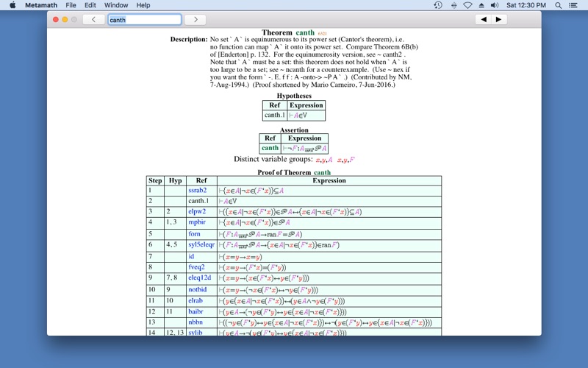588x368 pixels.
Task: Close the Metamath window with red button
Action: coord(56,20)
